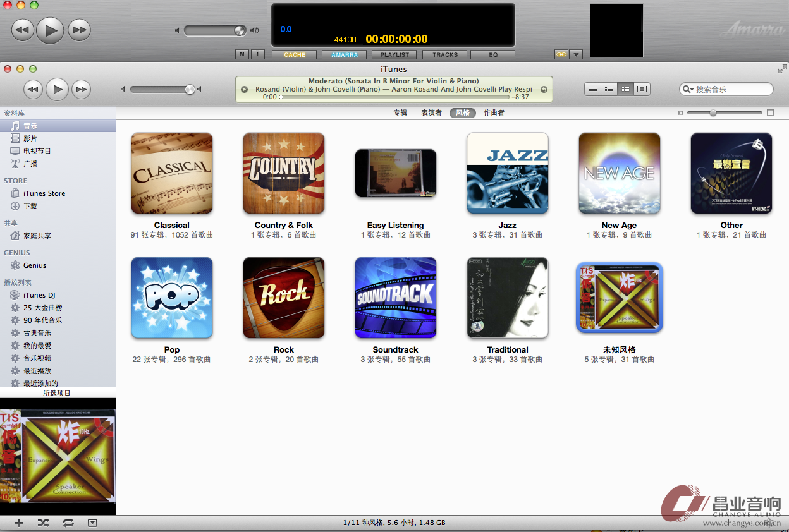Image resolution: width=789 pixels, height=532 pixels.
Task: Switch iTunes to grid view
Action: 625,89
